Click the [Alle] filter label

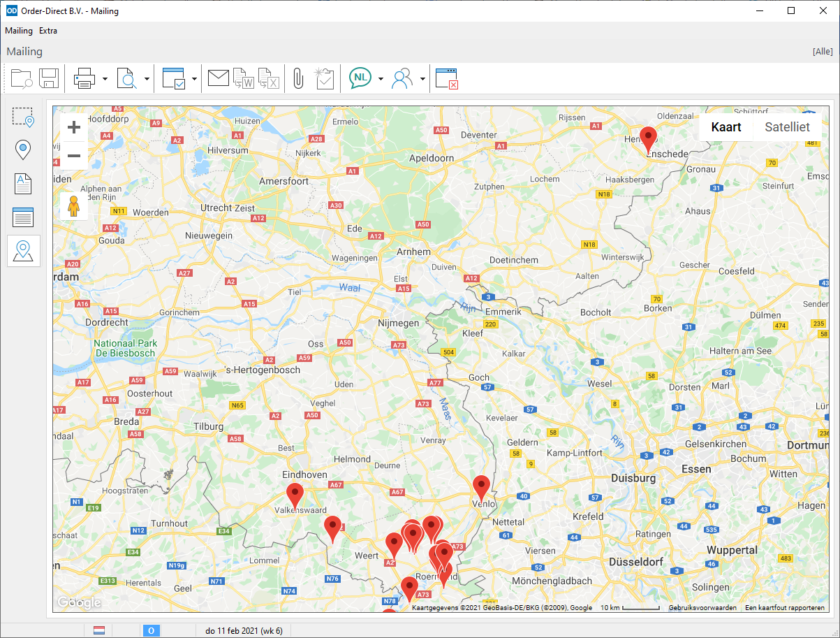coord(823,52)
